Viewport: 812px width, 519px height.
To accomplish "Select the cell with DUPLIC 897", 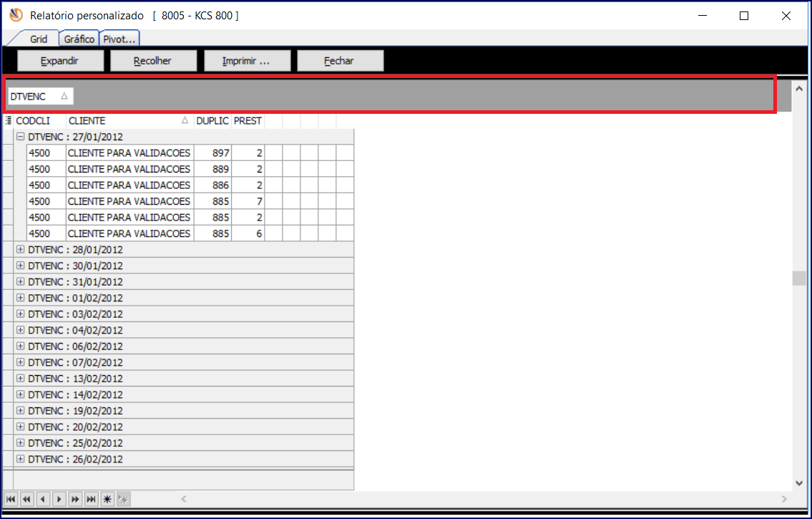I will pyautogui.click(x=212, y=152).
